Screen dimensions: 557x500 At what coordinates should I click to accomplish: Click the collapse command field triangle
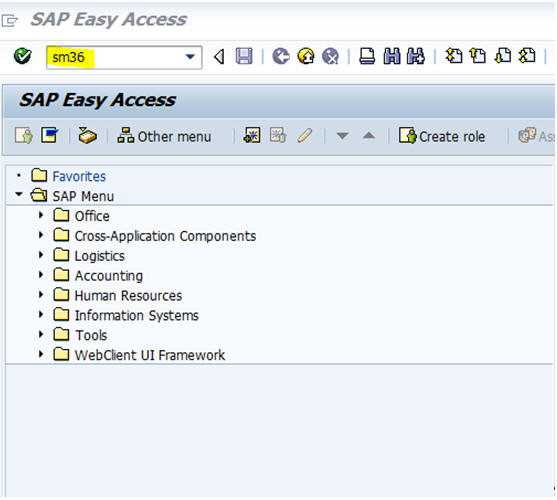point(220,56)
